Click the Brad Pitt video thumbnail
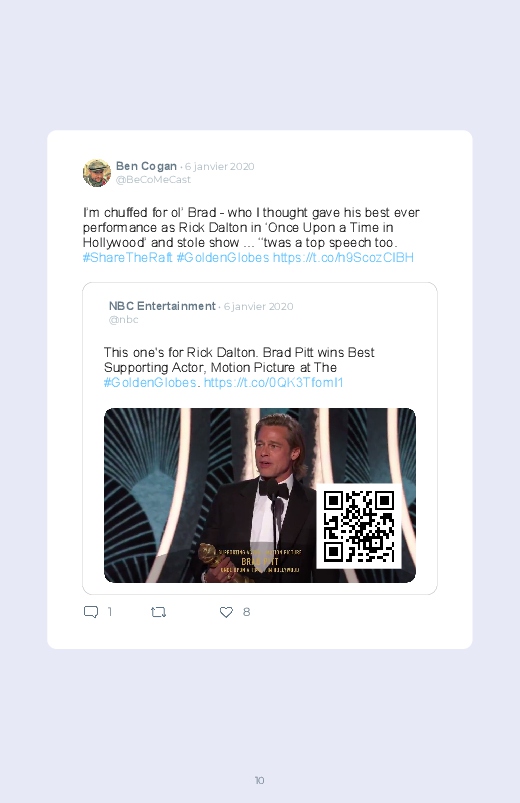520x803 pixels. (x=260, y=495)
